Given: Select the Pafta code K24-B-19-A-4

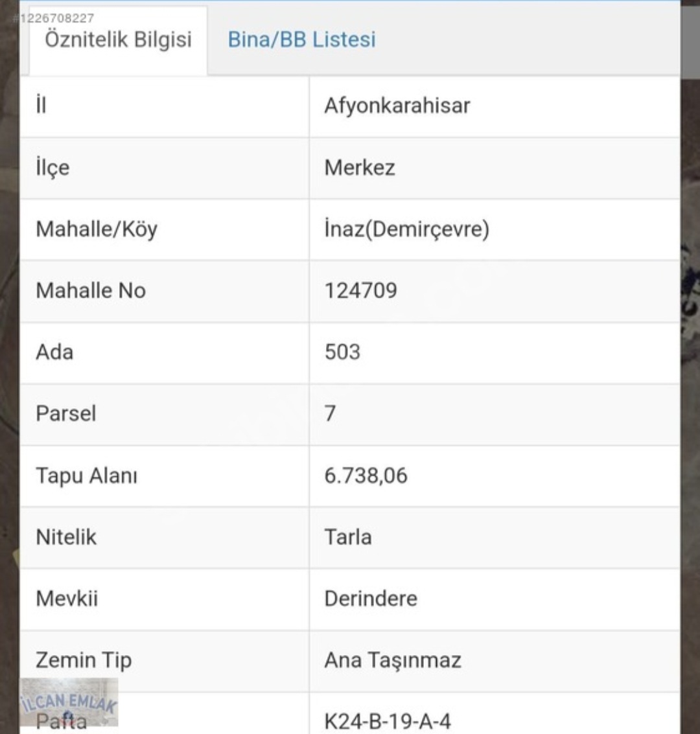Looking at the screenshot, I should (388, 721).
